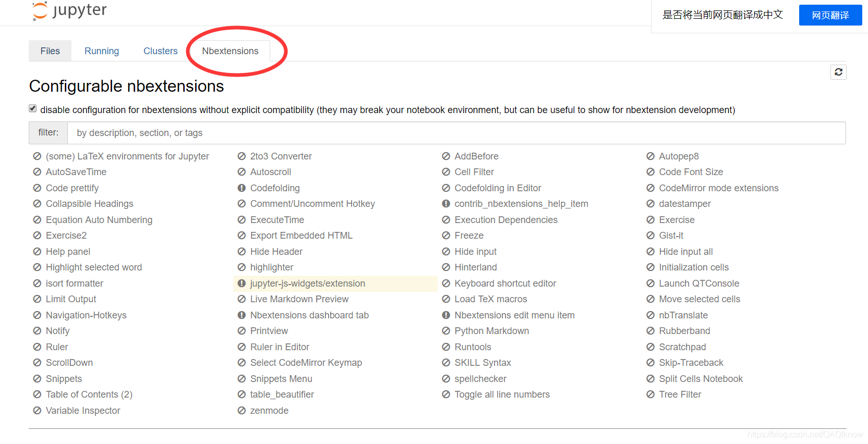
Task: Open the CodeMirror mode extensions entry
Action: point(719,188)
